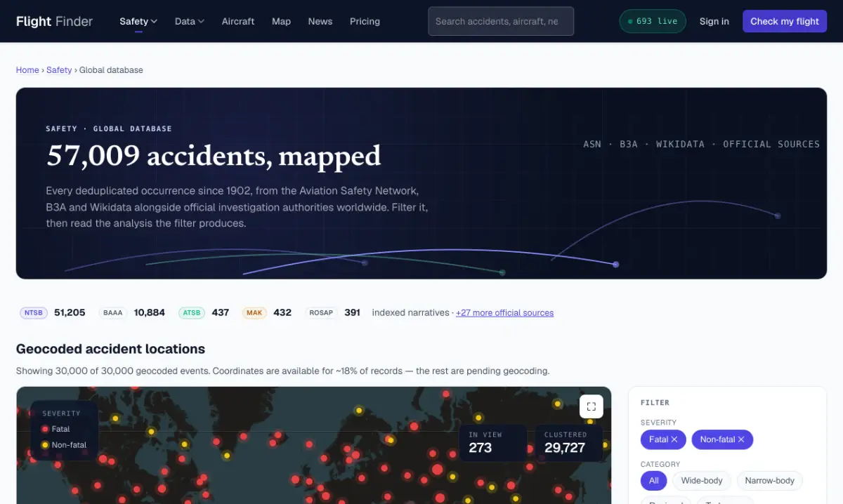Click the ROSAP source badge

[321, 313]
